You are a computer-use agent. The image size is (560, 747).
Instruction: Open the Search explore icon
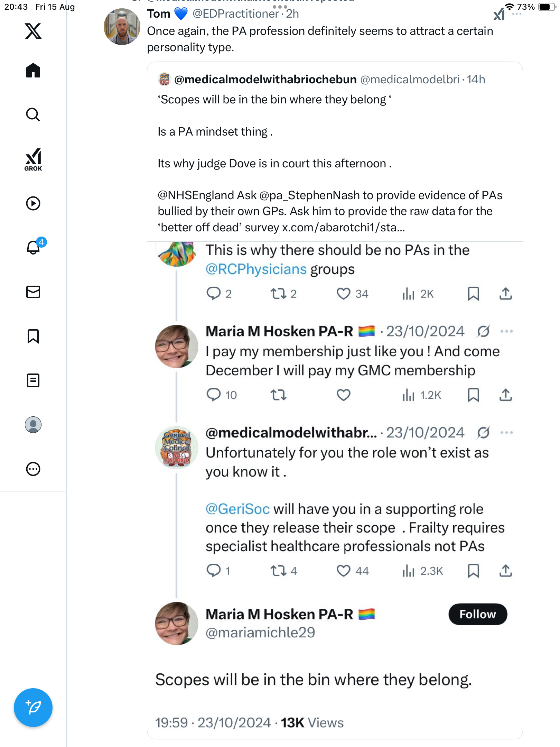tap(33, 114)
